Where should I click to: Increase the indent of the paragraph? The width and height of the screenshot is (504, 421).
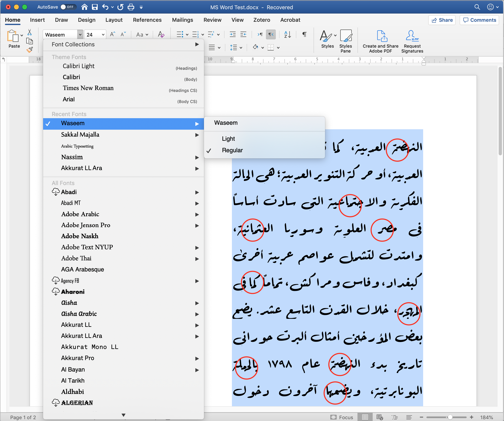click(x=232, y=34)
